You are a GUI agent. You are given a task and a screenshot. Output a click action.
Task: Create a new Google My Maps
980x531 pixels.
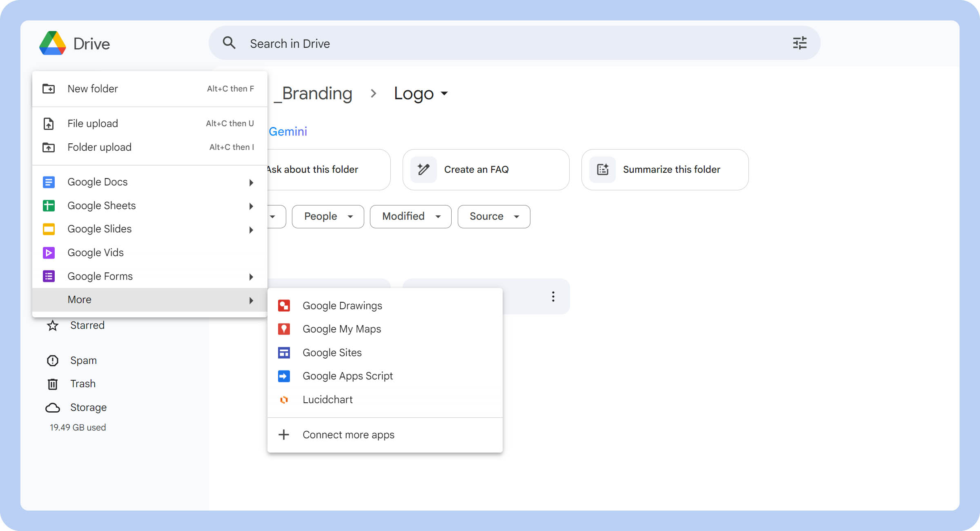(x=341, y=329)
